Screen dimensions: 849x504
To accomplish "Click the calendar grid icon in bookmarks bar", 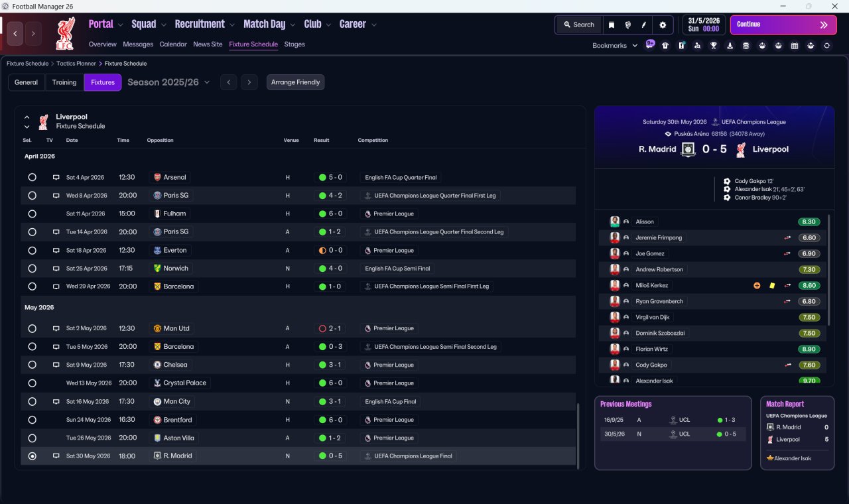I will click(795, 46).
